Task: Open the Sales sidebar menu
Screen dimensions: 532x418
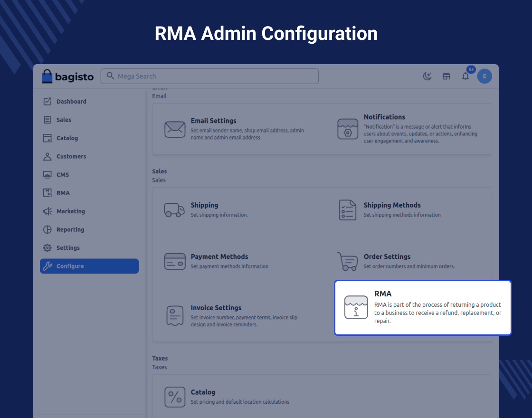Action: point(64,120)
